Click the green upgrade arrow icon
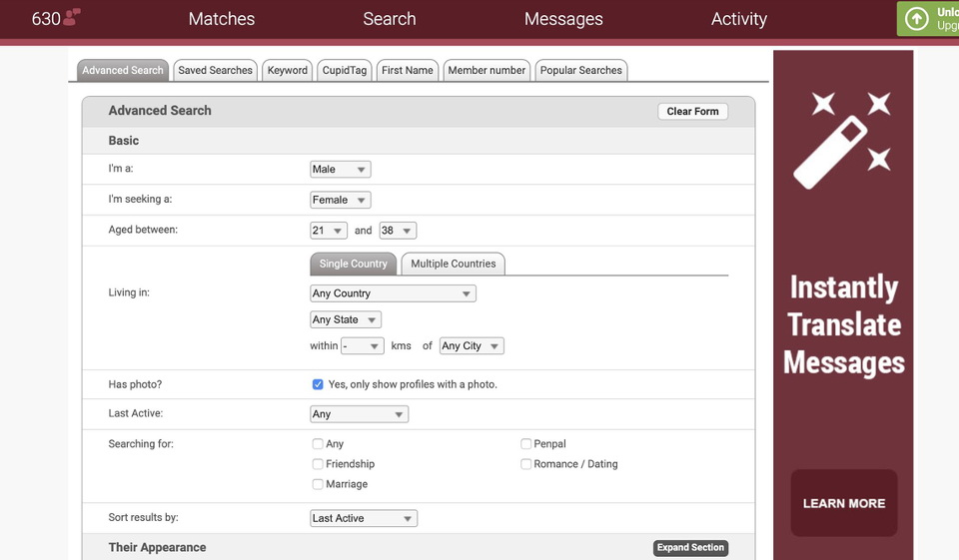 pyautogui.click(x=916, y=18)
